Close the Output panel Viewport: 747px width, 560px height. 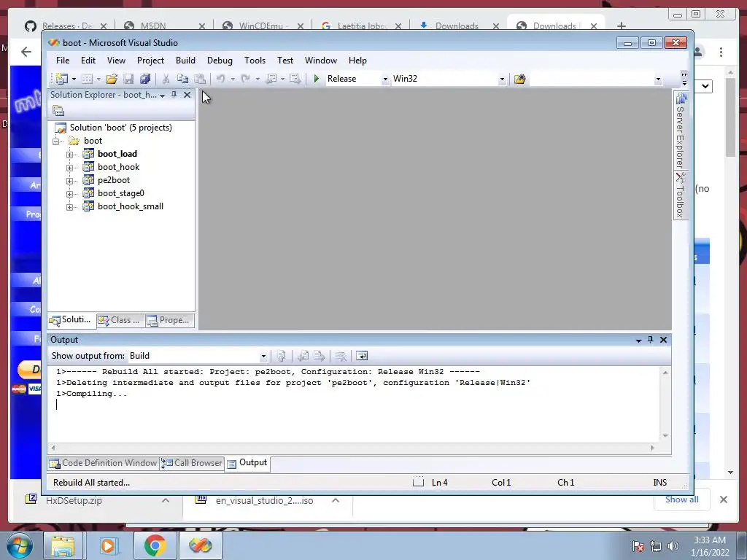click(663, 340)
